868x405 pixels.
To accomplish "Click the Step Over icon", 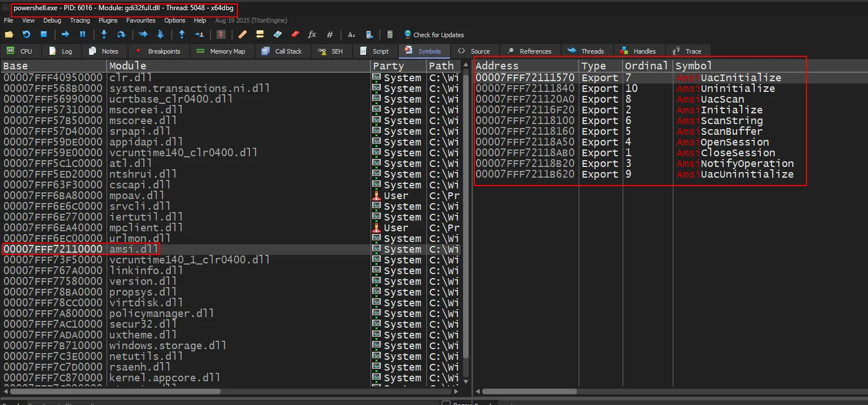I will pos(121,34).
